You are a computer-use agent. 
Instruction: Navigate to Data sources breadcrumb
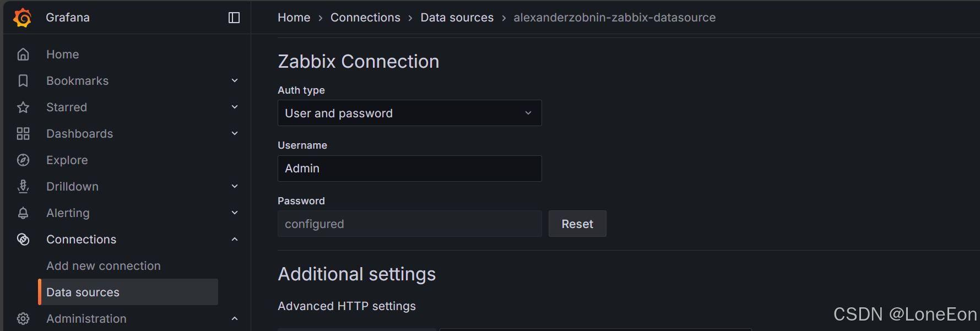coord(457,18)
